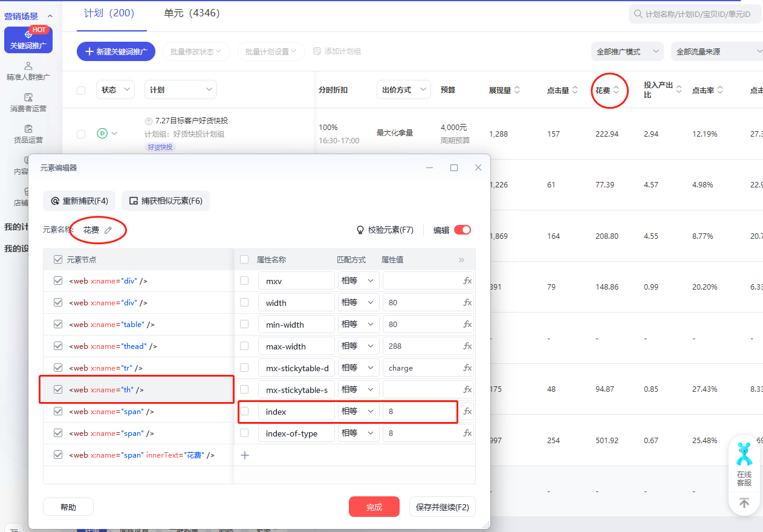Open match mode dropdown for width attribute
This screenshot has width=763, height=532.
click(358, 303)
